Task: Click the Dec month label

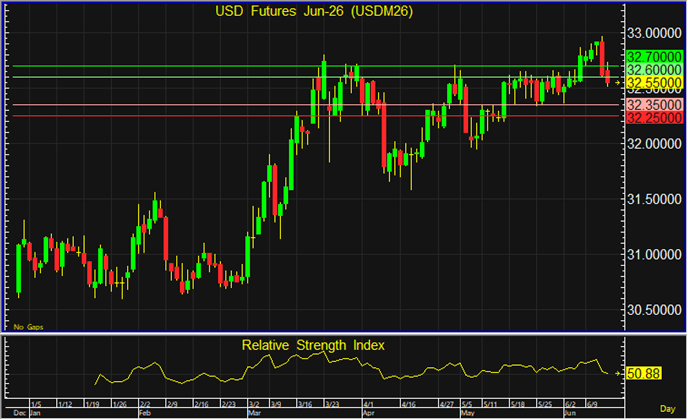Action: tap(20, 413)
